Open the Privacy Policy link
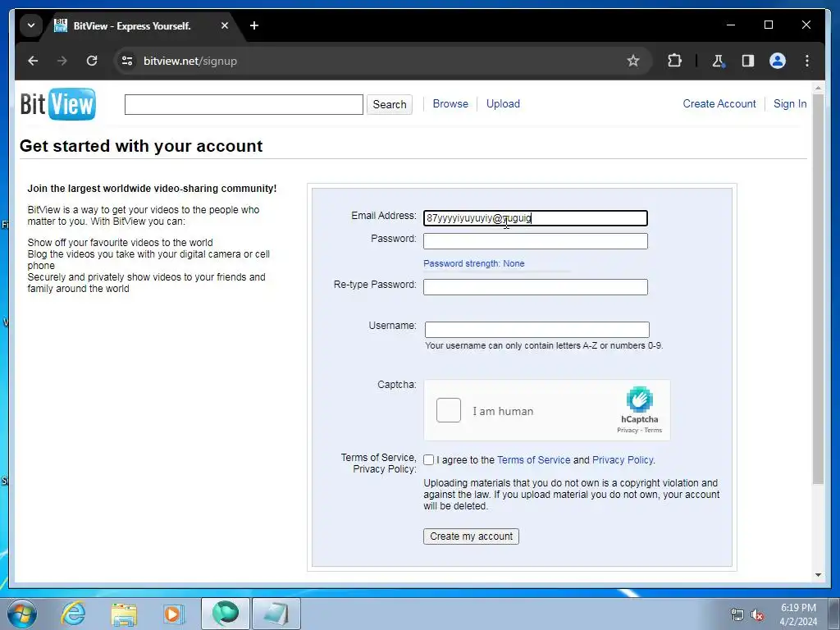The width and height of the screenshot is (840, 630). 623,460
